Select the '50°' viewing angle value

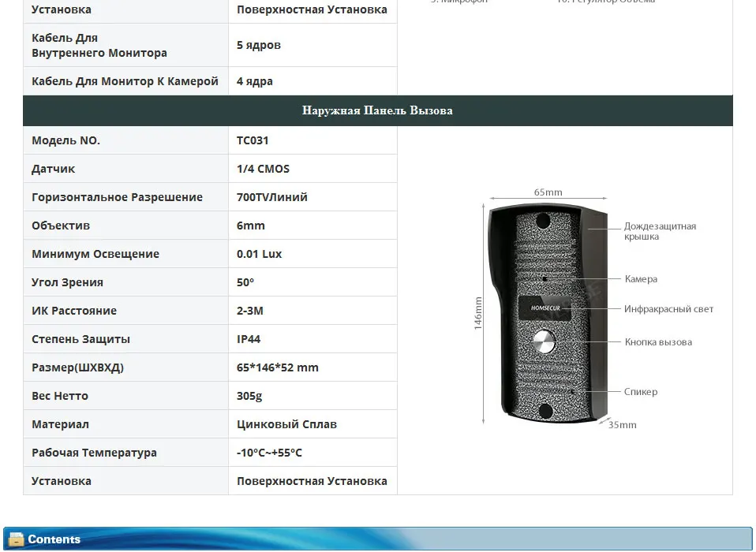(245, 283)
